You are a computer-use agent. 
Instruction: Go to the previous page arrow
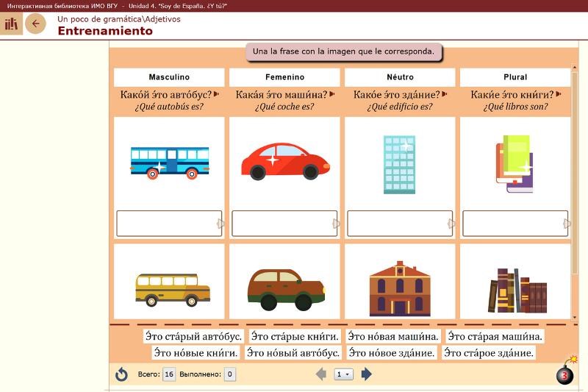coord(320,374)
